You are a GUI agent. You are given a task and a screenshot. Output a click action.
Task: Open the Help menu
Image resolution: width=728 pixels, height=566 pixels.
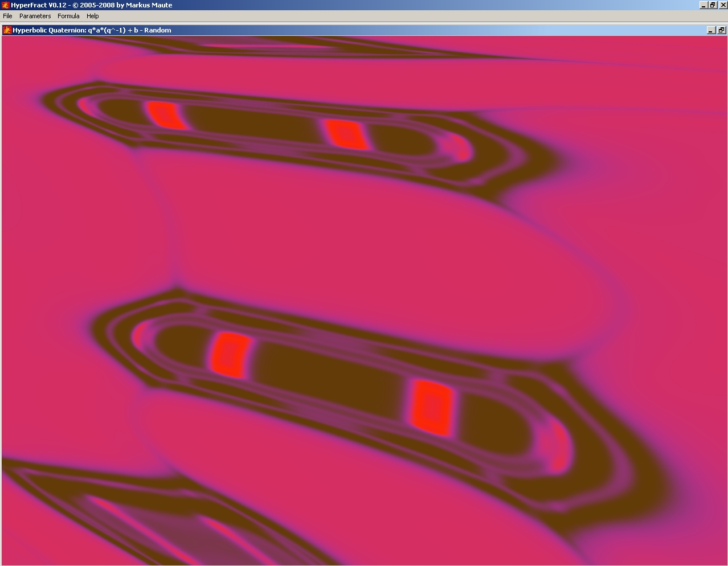click(92, 16)
